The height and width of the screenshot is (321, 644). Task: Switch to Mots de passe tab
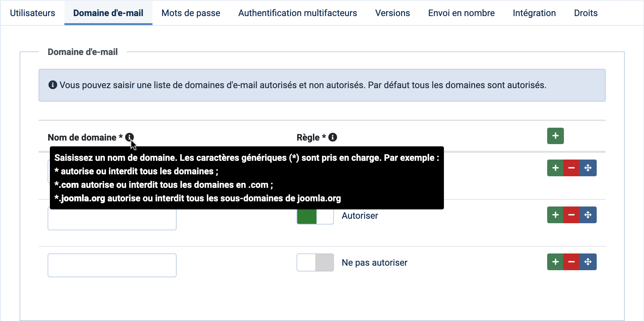191,13
